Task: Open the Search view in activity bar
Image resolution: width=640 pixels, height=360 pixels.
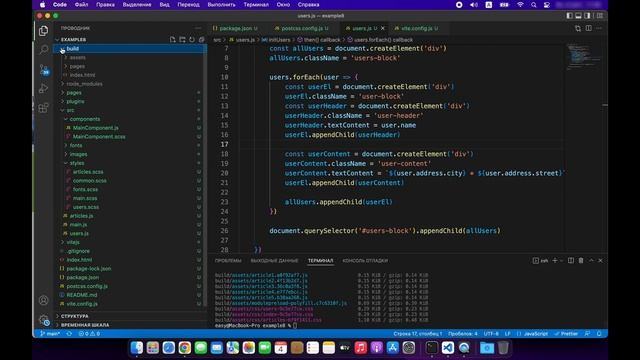Action: (43, 50)
